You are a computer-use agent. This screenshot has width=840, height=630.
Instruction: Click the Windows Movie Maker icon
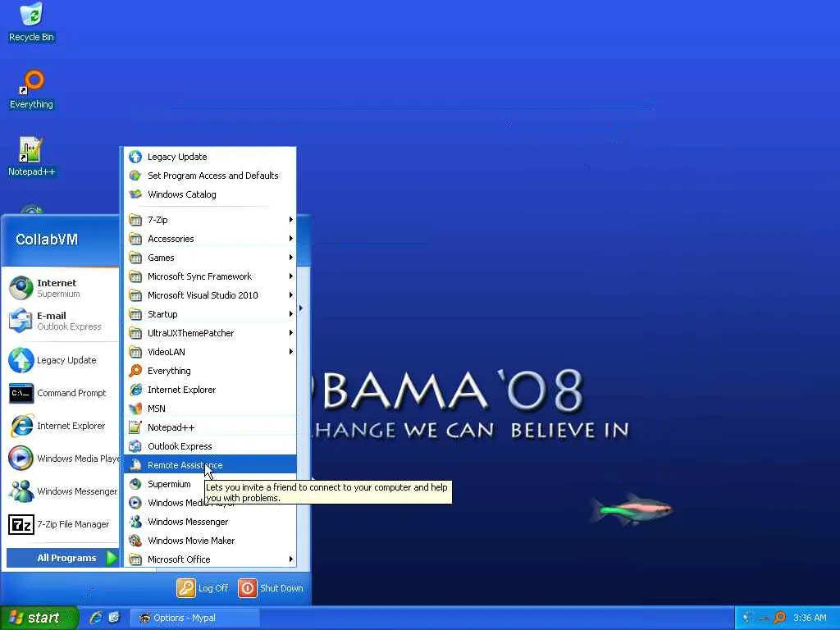[x=135, y=540]
